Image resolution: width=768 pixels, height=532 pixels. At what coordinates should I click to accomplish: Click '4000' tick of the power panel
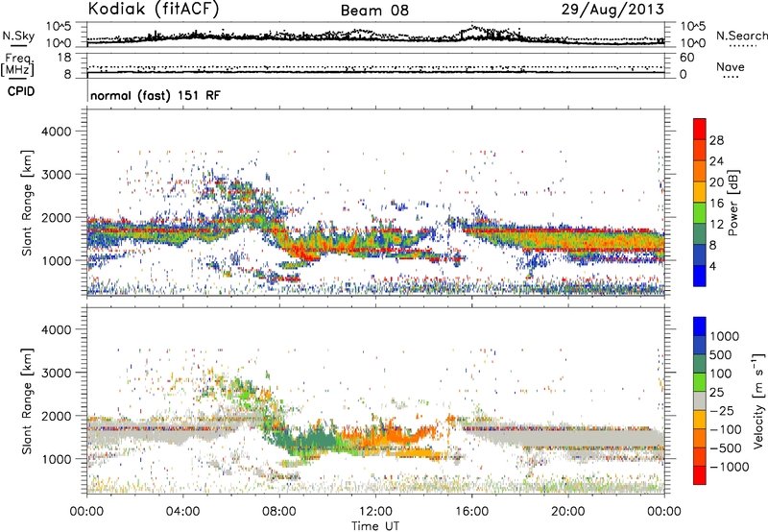click(57, 132)
